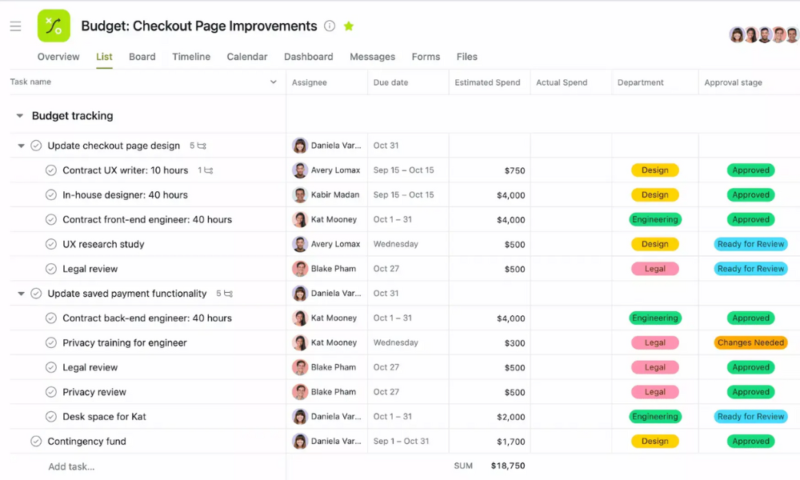Click Wednesday due date on UX research study
This screenshot has height=480, width=800.
395,244
